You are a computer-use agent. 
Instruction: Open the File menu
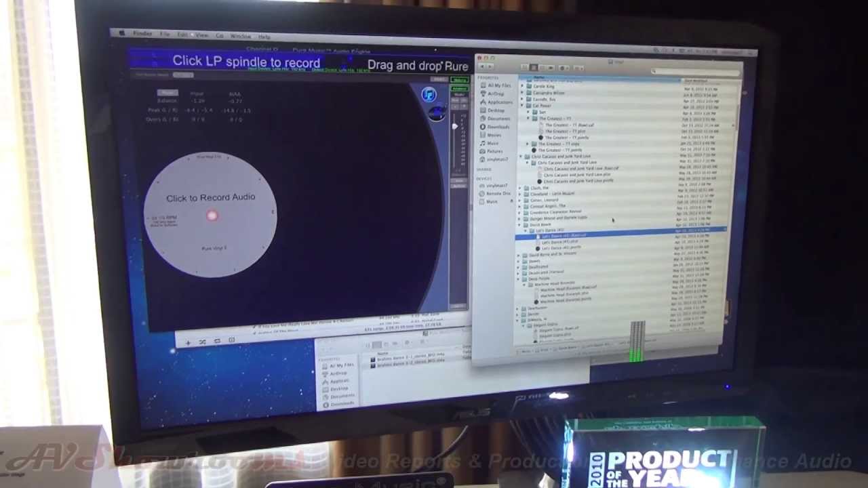tap(165, 35)
